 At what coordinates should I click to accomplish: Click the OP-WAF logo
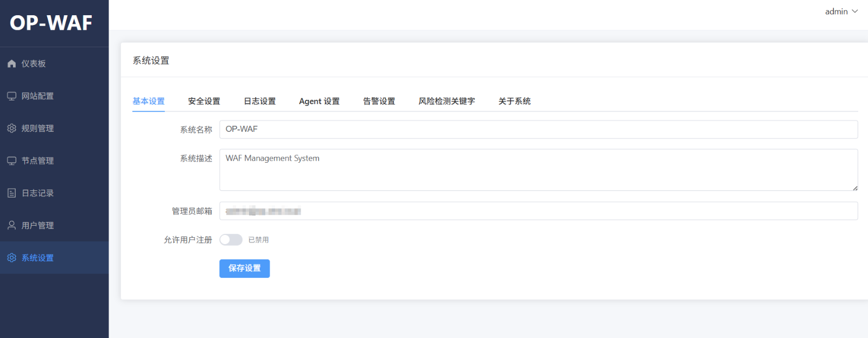tap(52, 23)
